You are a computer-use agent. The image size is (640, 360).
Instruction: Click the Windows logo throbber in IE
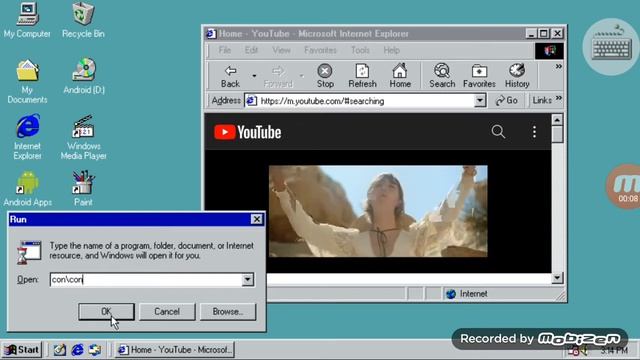[x=549, y=51]
